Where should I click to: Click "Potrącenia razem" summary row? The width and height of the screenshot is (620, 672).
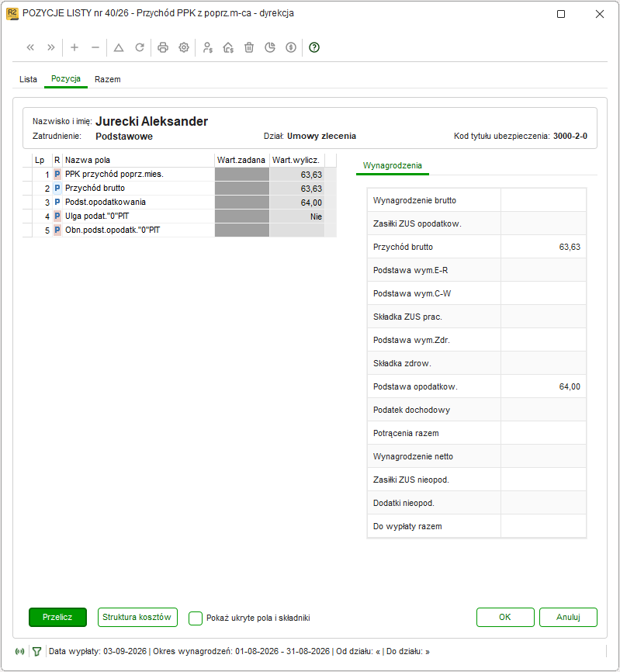point(476,433)
